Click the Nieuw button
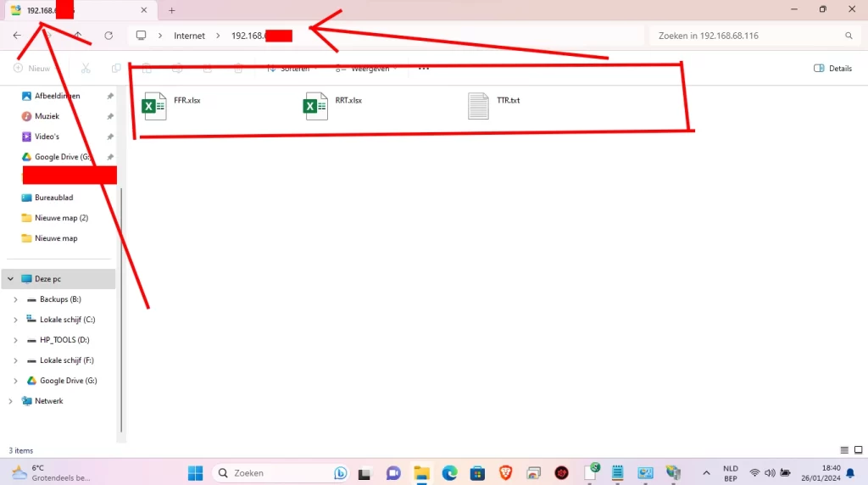 click(32, 68)
